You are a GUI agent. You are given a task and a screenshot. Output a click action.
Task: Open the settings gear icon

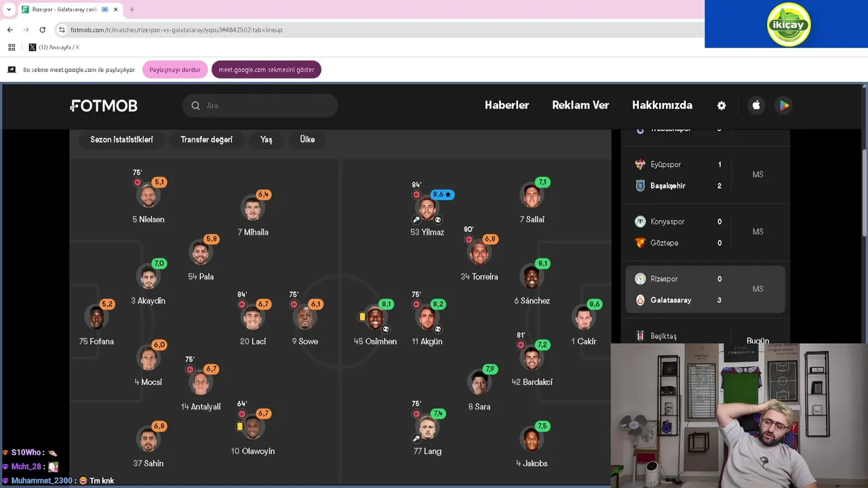pyautogui.click(x=722, y=106)
